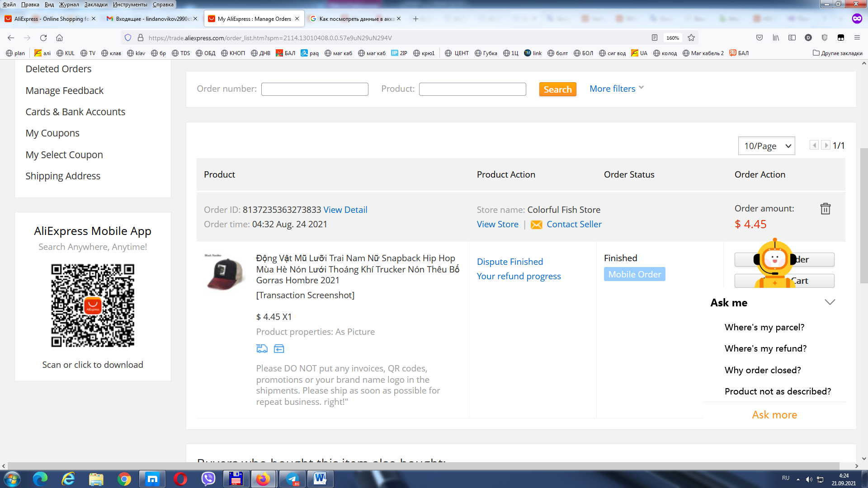Screen dimensions: 868x488
Task: Open the browser home page
Action: [59, 38]
